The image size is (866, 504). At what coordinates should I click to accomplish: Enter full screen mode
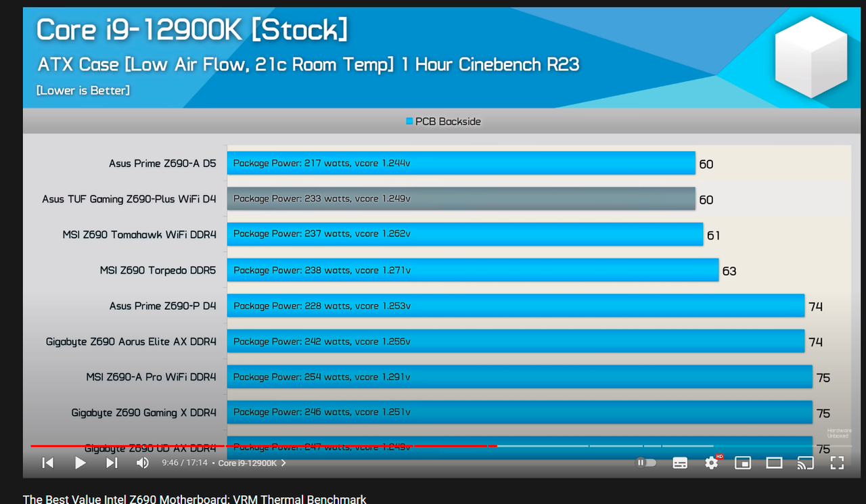pos(837,463)
